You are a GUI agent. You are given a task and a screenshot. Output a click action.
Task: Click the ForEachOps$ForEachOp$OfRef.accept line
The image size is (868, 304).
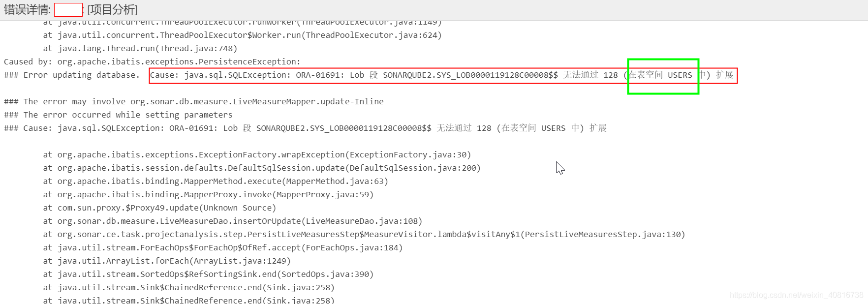tap(223, 248)
